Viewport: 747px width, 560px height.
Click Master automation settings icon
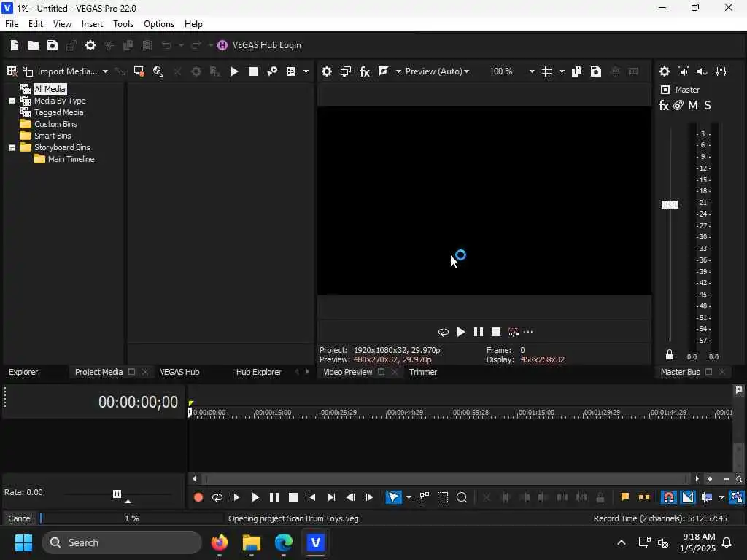pos(678,105)
